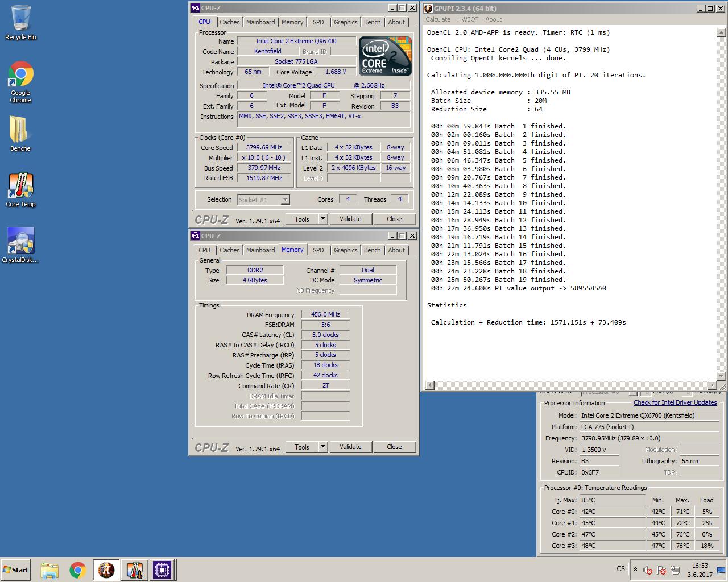Click Core Voltage value 1.688 V

point(336,72)
